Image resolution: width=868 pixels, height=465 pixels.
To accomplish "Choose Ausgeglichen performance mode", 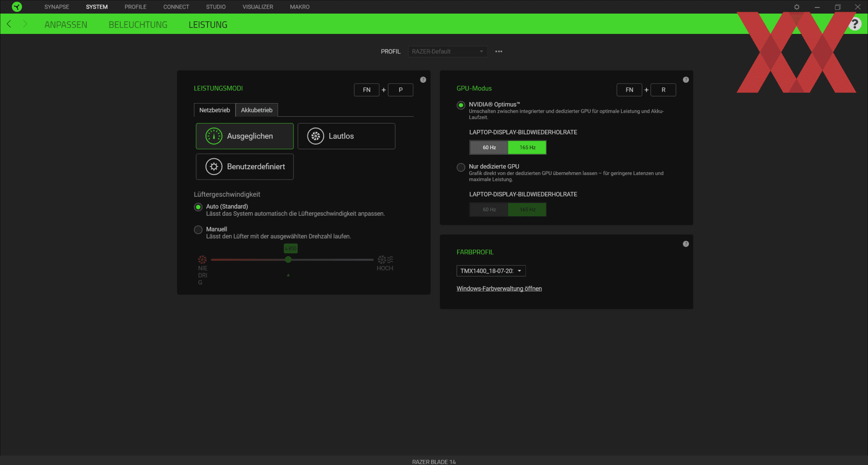I will tap(245, 136).
